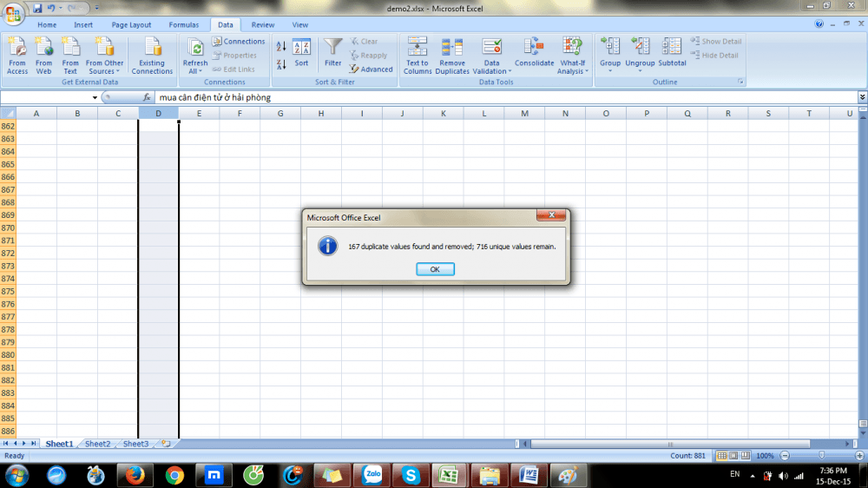
Task: Customize Quick Access Toolbar dropdown
Action: (97, 9)
